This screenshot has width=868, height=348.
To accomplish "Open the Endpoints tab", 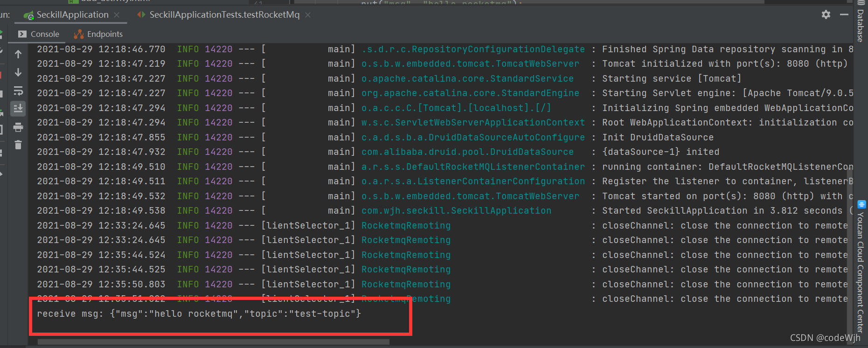I will pos(98,34).
